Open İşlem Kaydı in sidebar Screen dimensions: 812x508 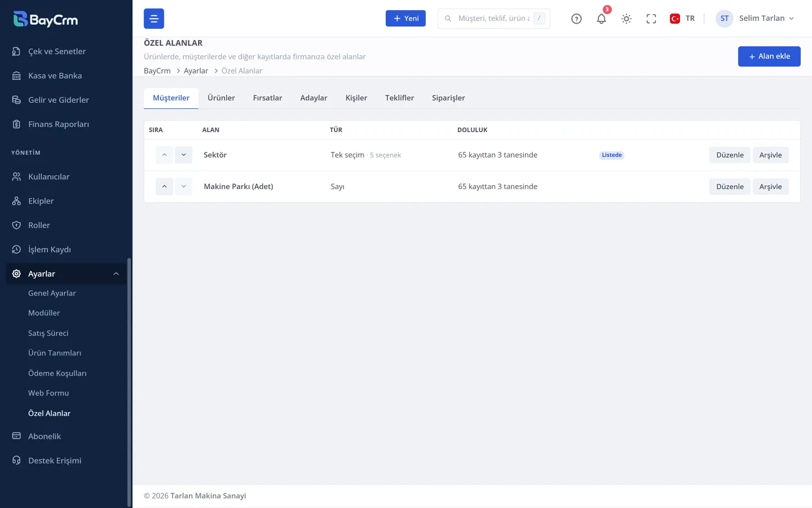pos(66,249)
